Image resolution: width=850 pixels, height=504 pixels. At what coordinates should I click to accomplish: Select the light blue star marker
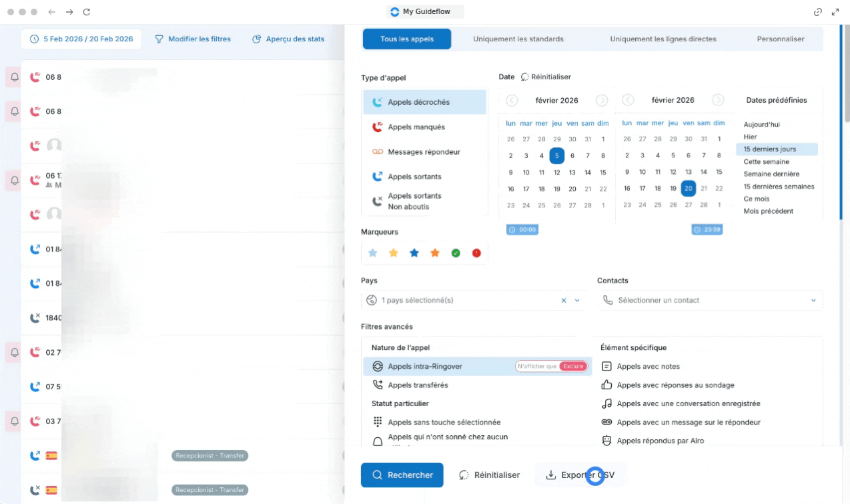point(373,253)
